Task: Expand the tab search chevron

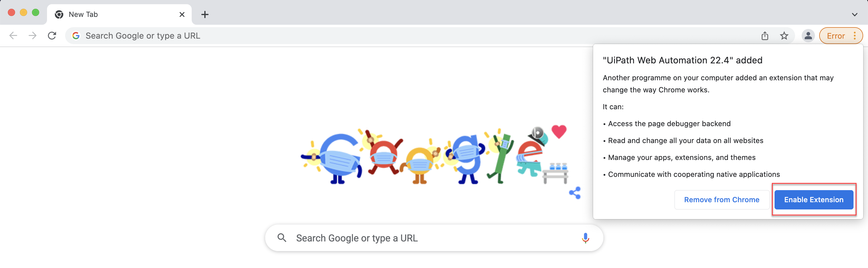Action: click(x=854, y=14)
